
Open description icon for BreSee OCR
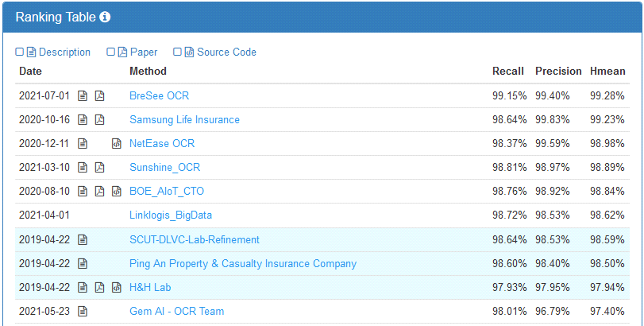click(x=83, y=95)
